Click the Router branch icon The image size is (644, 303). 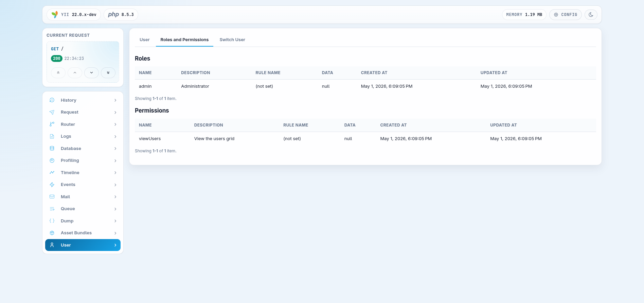[x=52, y=124]
